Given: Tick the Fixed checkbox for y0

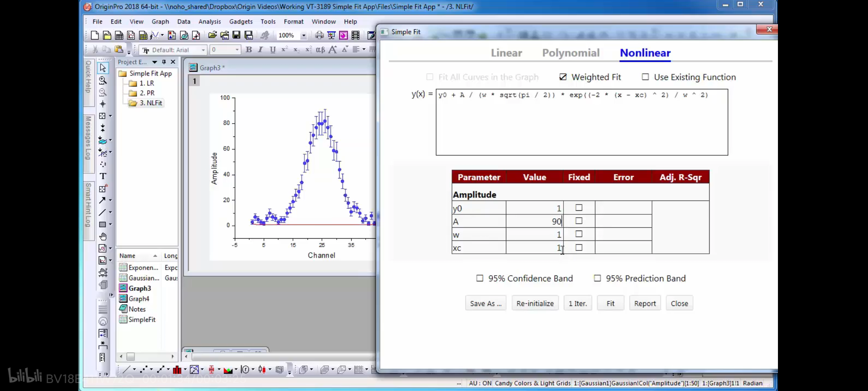Looking at the screenshot, I should [579, 207].
